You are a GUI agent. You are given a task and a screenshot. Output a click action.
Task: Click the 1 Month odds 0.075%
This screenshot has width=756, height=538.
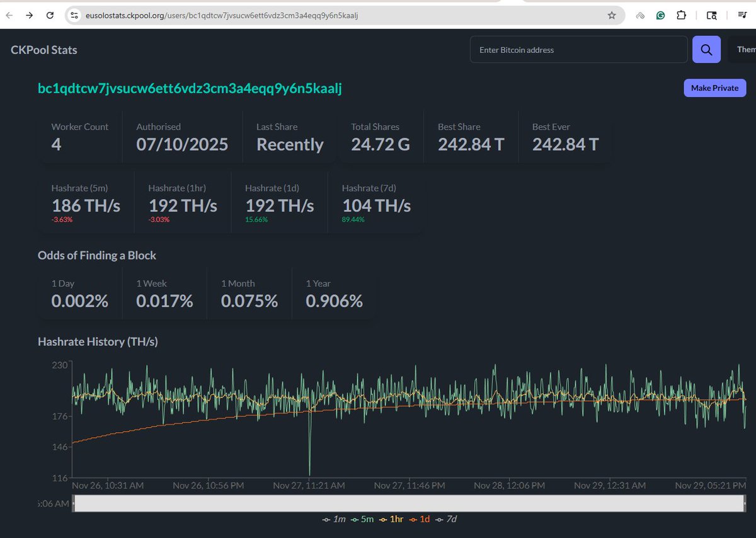pyautogui.click(x=249, y=301)
